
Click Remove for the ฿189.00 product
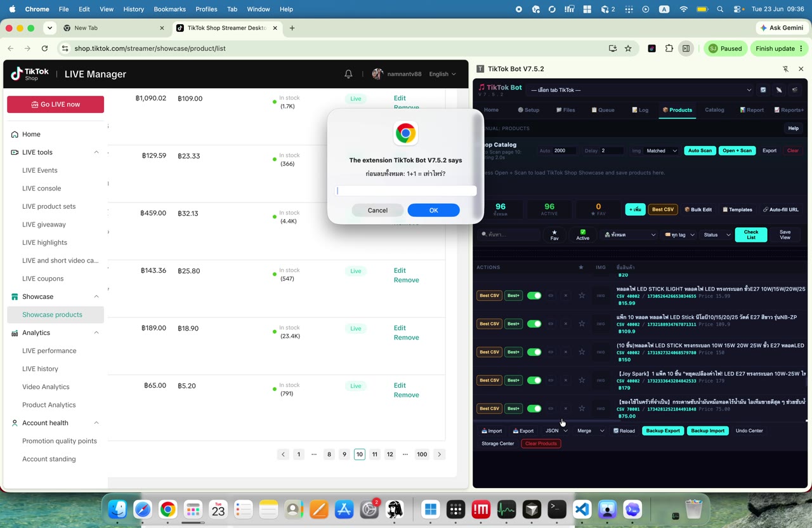(x=406, y=338)
